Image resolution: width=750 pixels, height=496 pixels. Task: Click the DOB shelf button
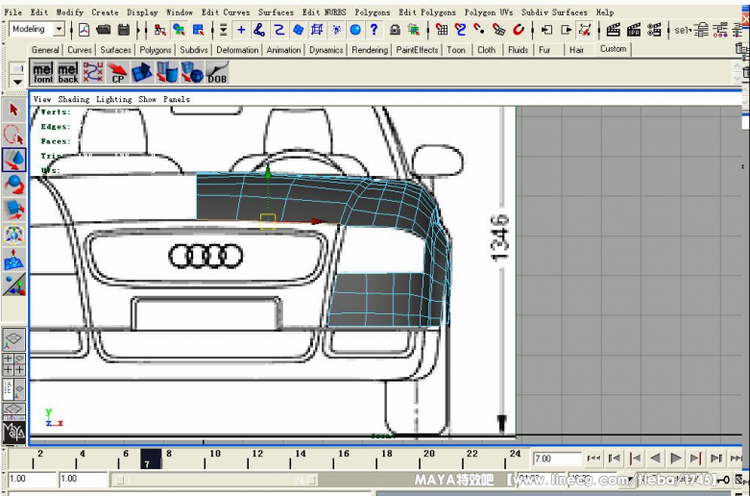pos(217,73)
